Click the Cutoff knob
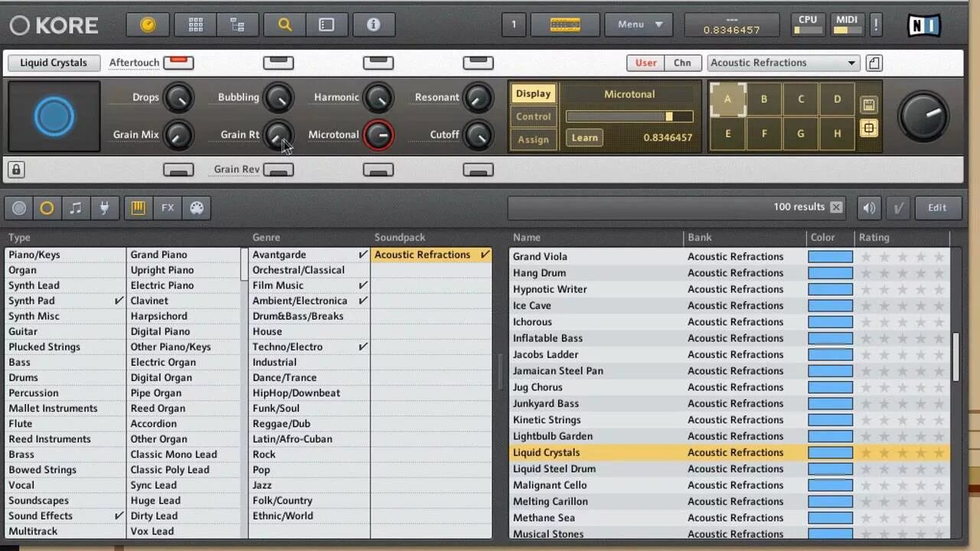The image size is (980, 551). coord(479,135)
